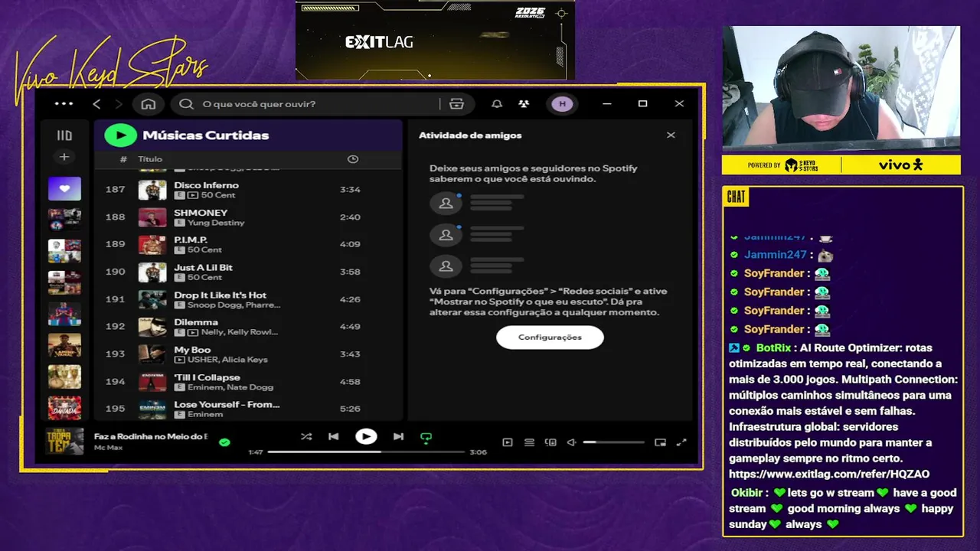Close the Atividade de amigos panel
Image resolution: width=980 pixels, height=551 pixels.
pos(671,135)
